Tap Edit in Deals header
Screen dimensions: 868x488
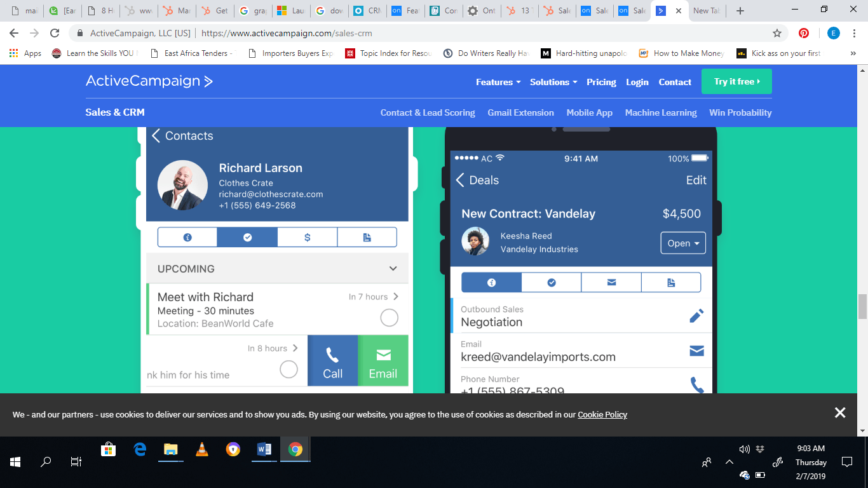696,180
